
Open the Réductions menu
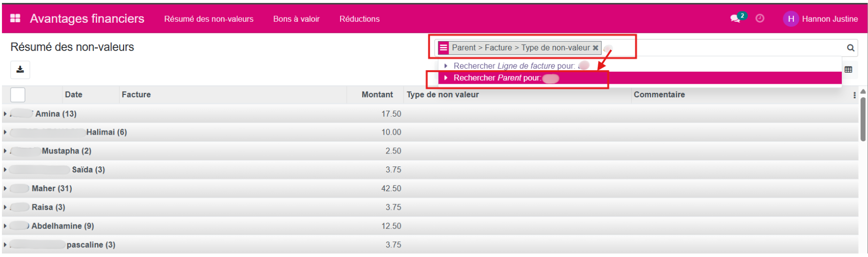[359, 19]
